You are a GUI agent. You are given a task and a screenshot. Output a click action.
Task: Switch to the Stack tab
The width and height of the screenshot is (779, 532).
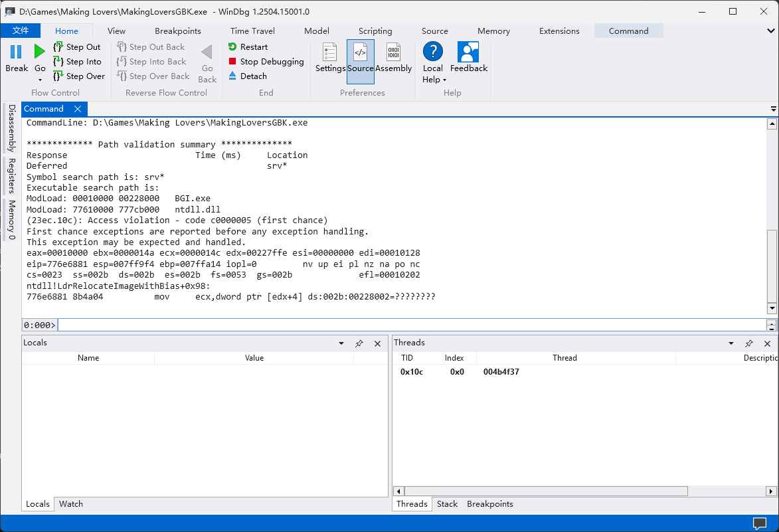(x=447, y=503)
